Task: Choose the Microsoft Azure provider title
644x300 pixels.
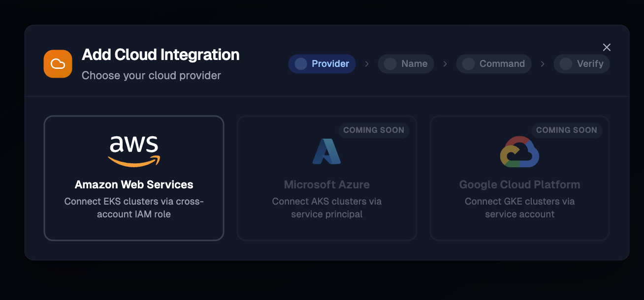Action: click(x=326, y=185)
